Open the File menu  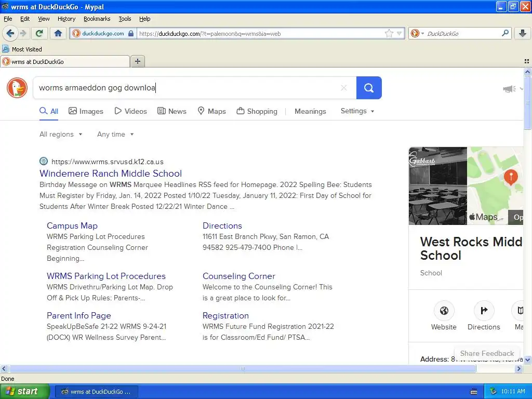[8, 19]
